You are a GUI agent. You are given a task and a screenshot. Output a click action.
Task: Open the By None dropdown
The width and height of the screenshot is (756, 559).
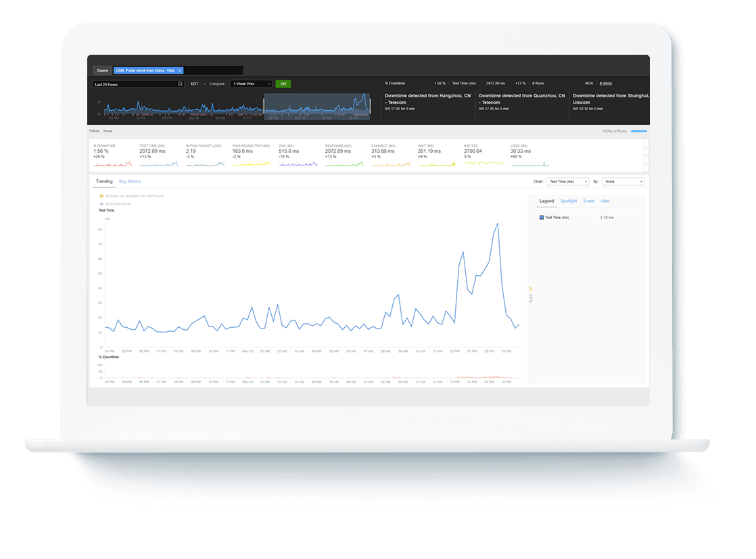(623, 182)
